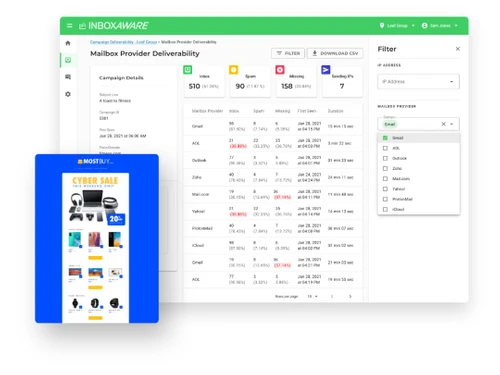Screen dimensions: 500x375
Task: Click the InboxAware logo
Action: (x=114, y=26)
